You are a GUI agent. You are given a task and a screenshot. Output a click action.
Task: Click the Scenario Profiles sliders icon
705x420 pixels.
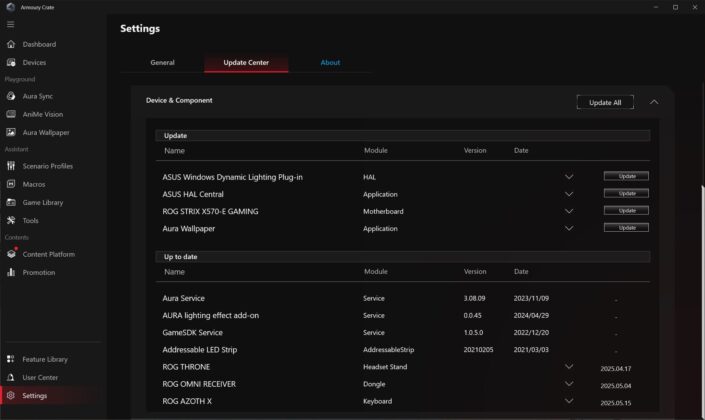11,166
